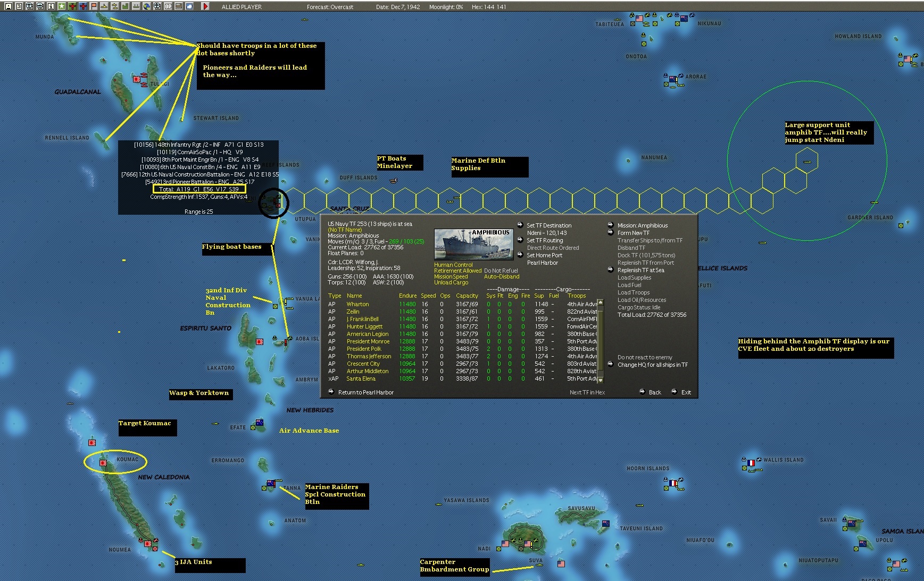
Task: Click the arrow beside Set TF Destination
Action: pos(520,225)
